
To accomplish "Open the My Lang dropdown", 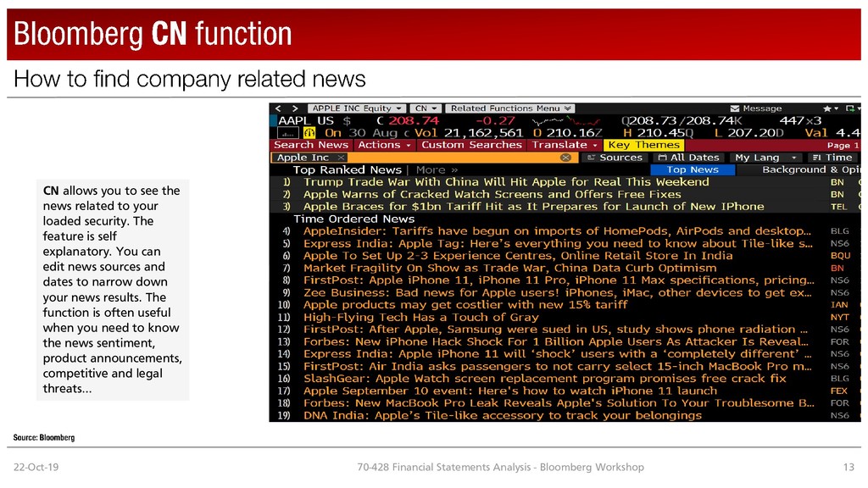I will (765, 158).
